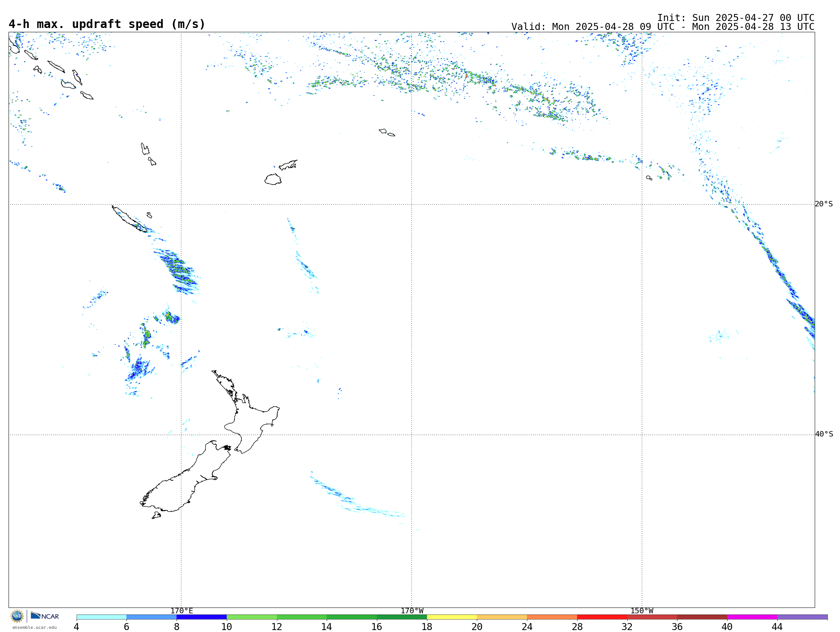This screenshot has width=840, height=632.
Task: Open the ensemble.ucar.edu link text
Action: [x=34, y=627]
